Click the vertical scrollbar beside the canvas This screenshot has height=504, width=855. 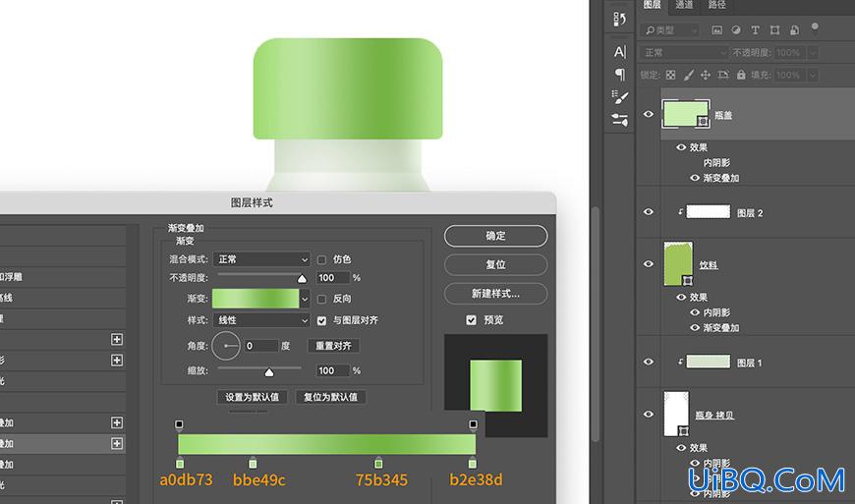tap(596, 324)
